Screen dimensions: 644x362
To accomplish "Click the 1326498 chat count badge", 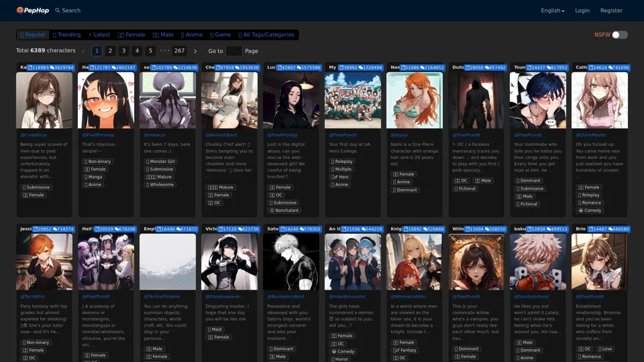I will tap(370, 68).
